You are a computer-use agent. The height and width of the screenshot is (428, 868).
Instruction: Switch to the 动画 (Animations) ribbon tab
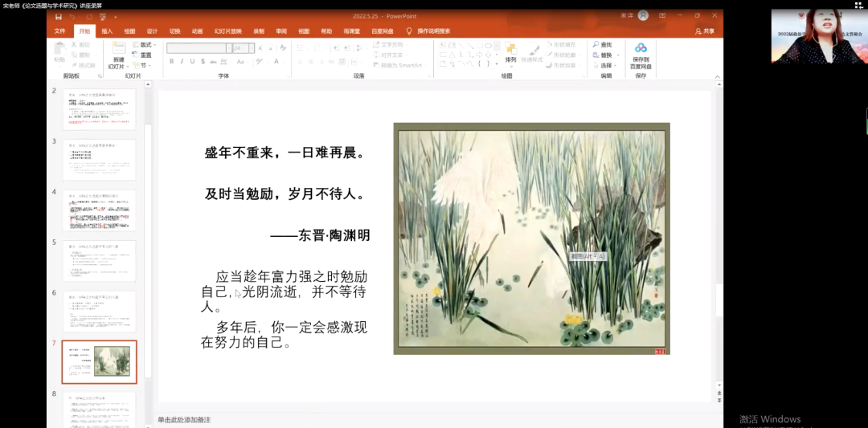click(198, 31)
